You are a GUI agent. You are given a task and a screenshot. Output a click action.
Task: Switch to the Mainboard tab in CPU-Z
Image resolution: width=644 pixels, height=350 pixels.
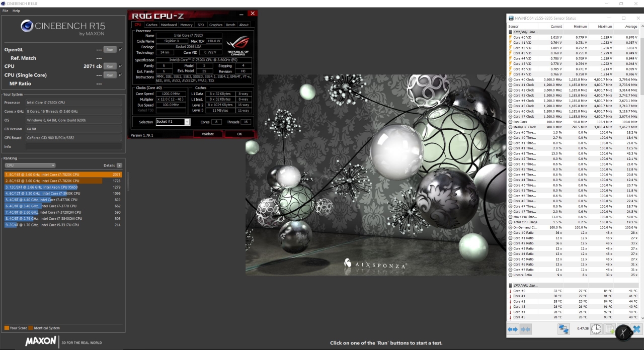169,25
